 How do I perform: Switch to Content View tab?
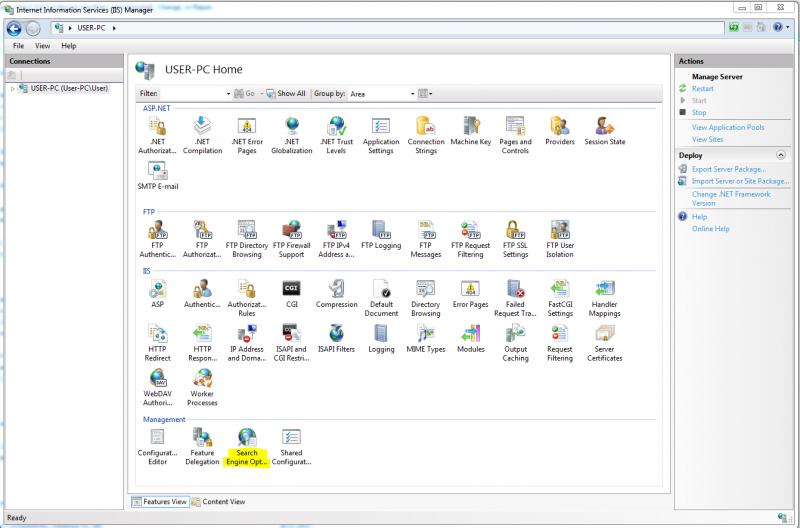(x=218, y=501)
